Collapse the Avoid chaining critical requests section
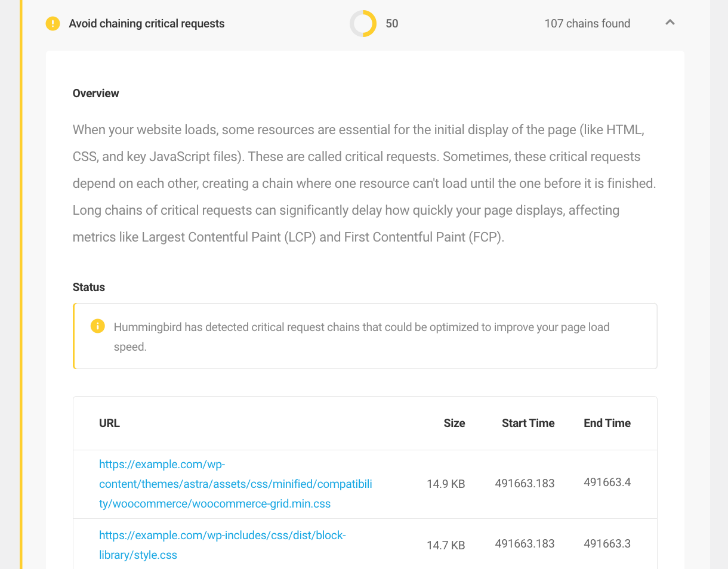The image size is (728, 569). coord(670,23)
